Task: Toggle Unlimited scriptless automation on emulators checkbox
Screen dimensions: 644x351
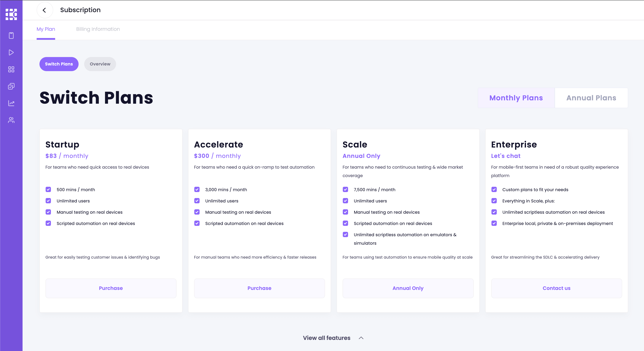Action: pos(345,235)
